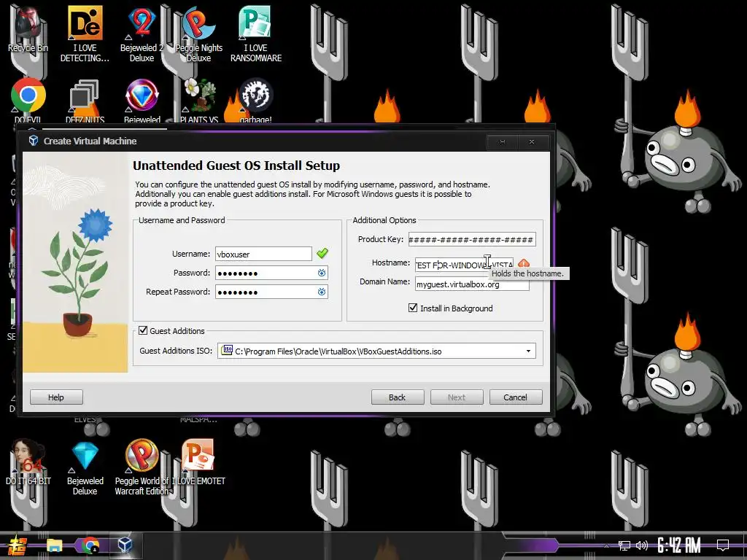Open the notification center icon
The image size is (747, 560).
[723, 545]
